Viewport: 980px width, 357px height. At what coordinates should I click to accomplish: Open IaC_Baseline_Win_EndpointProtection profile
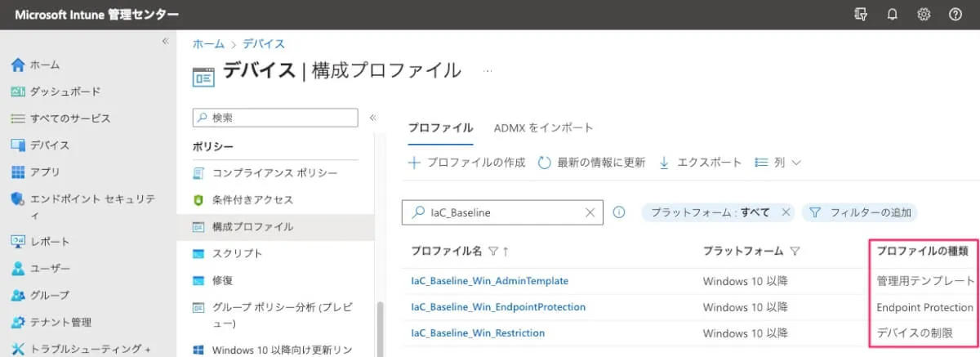click(x=498, y=307)
